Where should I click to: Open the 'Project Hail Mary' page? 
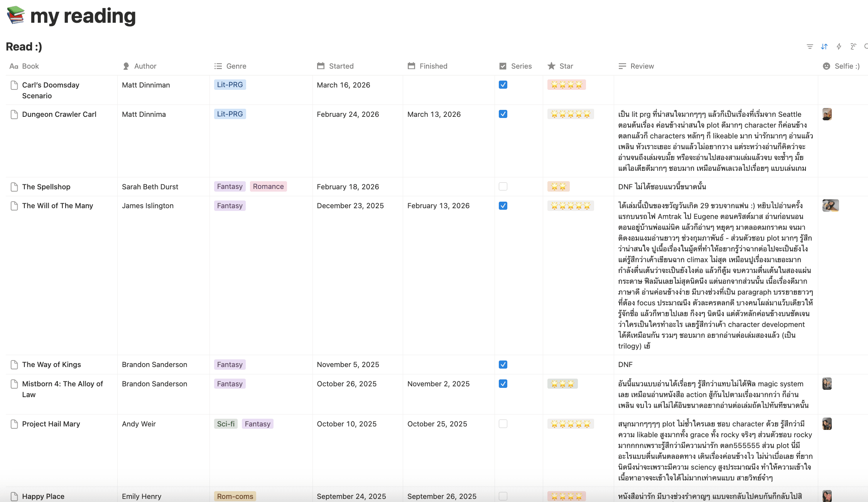pos(51,424)
